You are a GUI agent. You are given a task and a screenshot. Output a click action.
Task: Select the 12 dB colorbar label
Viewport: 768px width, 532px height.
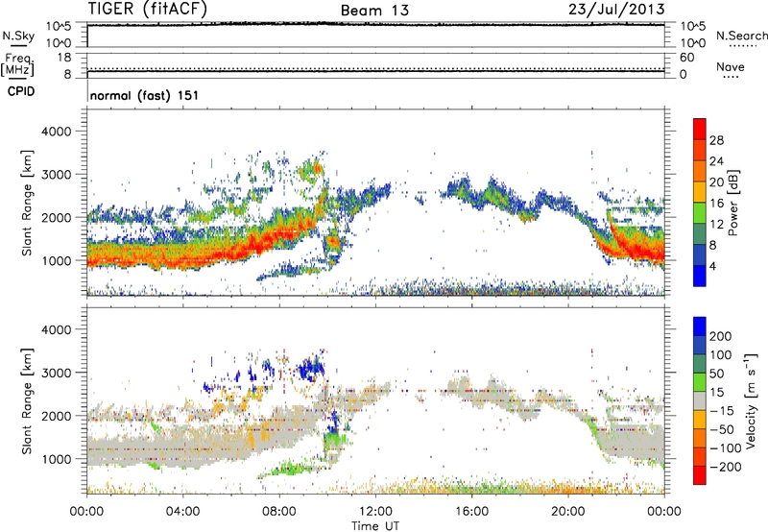click(x=716, y=225)
